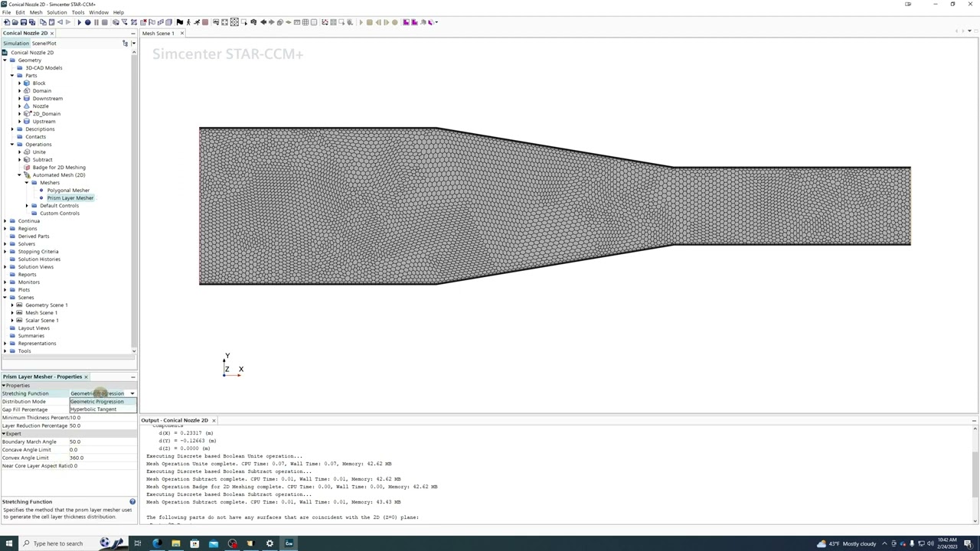Open Microsoft Edge from the taskbar
Screen dimensions: 980x551
(156, 543)
